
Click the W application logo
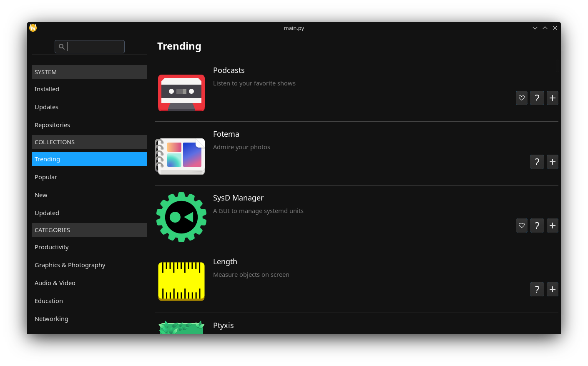coord(33,28)
